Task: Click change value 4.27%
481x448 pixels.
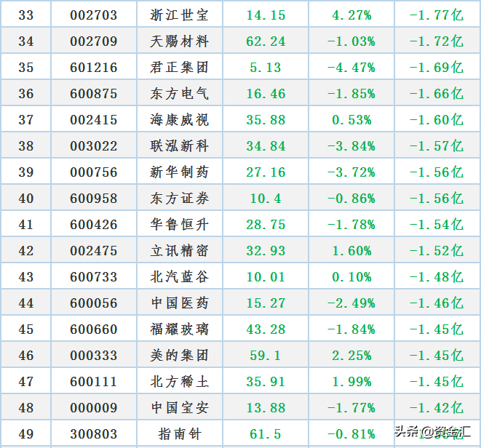Action: pyautogui.click(x=351, y=15)
